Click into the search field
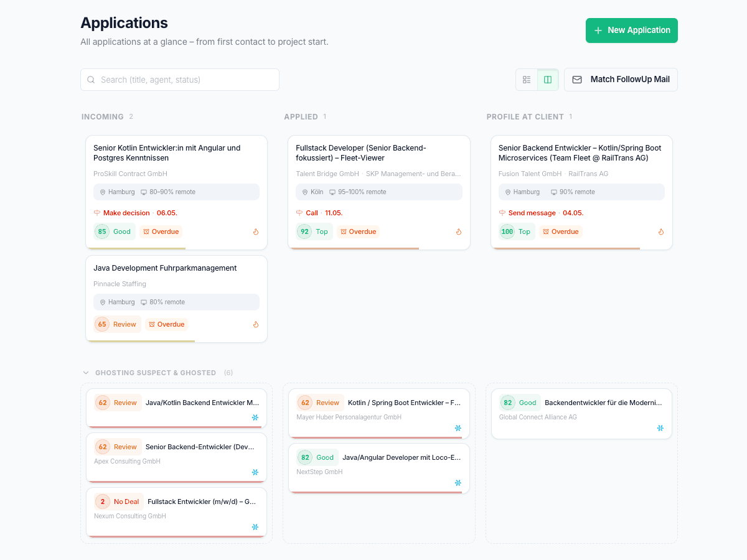 pos(180,80)
